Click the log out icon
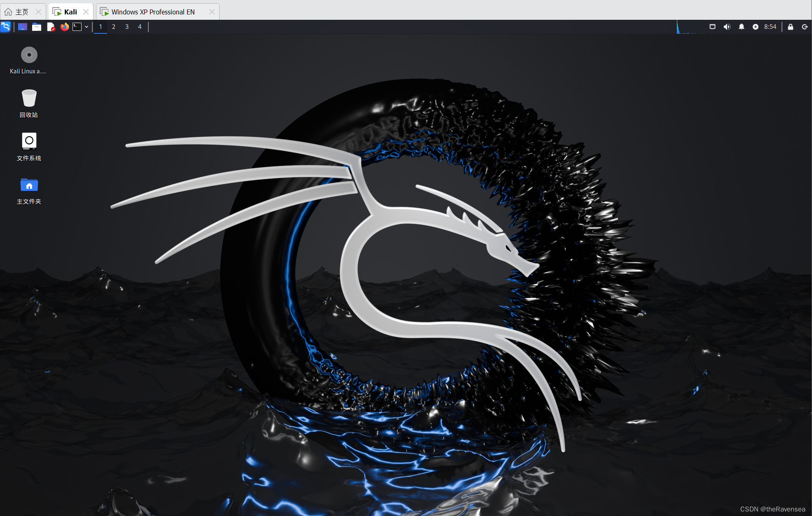 [x=805, y=27]
